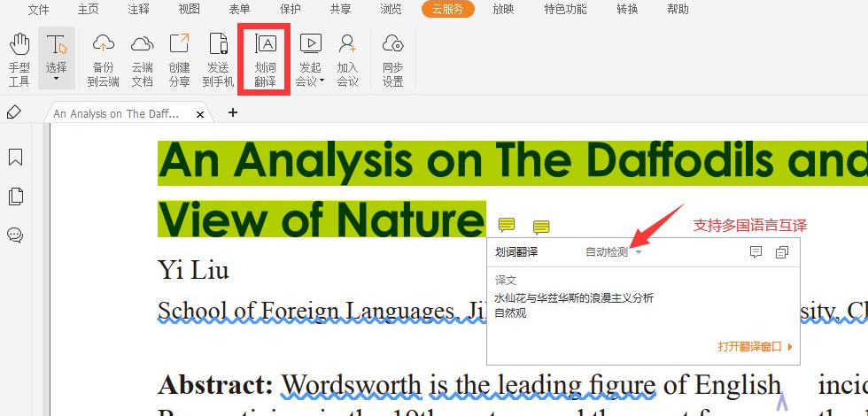The image size is (868, 416).
Task: Open the bookmarks panel in left sidebar
Action: tap(15, 158)
